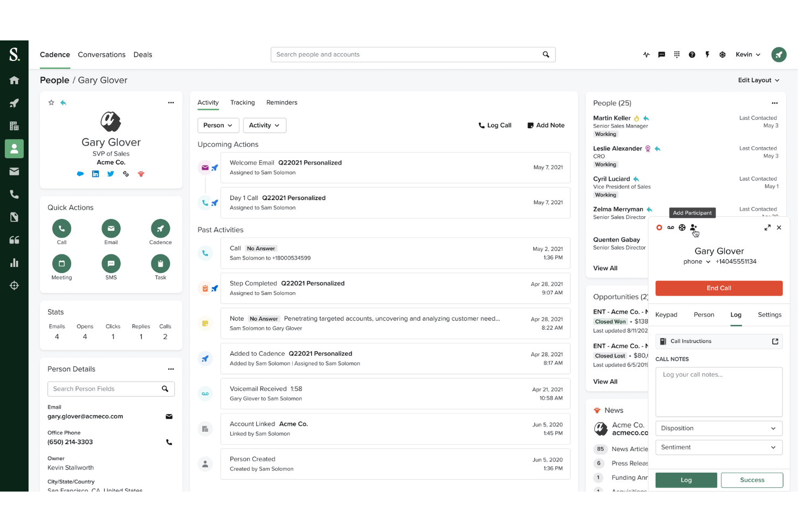Expand the Edit Layout dropdown

[x=759, y=80]
